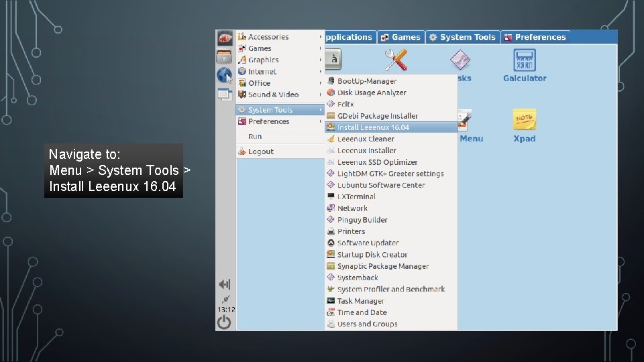Expand the Office submenu
The width and height of the screenshot is (644, 362).
click(280, 83)
